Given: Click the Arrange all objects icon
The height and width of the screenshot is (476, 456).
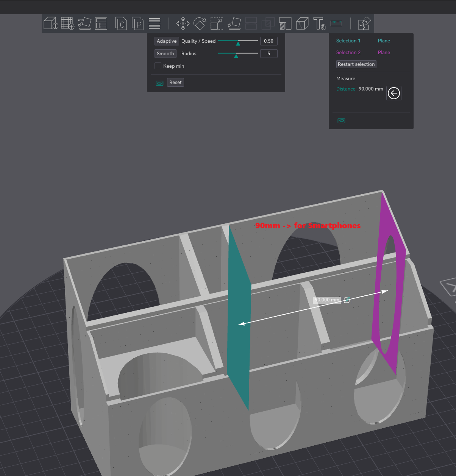Looking at the screenshot, I should point(101,23).
